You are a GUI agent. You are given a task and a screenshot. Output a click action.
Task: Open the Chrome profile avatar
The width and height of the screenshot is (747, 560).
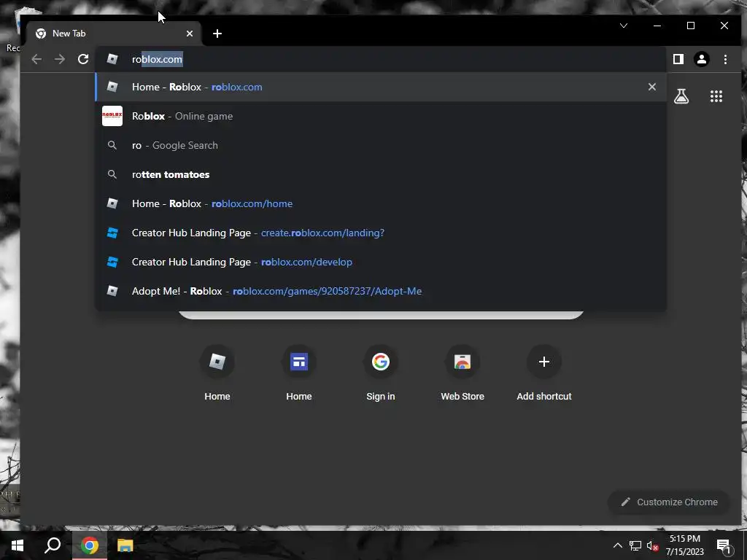click(x=702, y=59)
